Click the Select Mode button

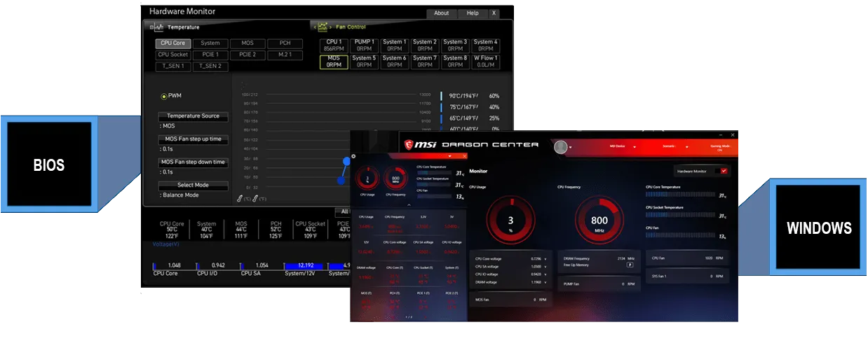193,186
